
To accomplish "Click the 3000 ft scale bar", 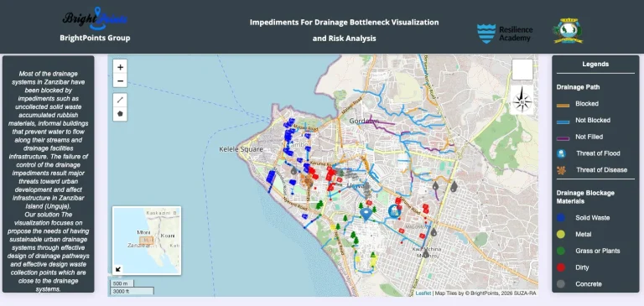I will pos(132,291).
